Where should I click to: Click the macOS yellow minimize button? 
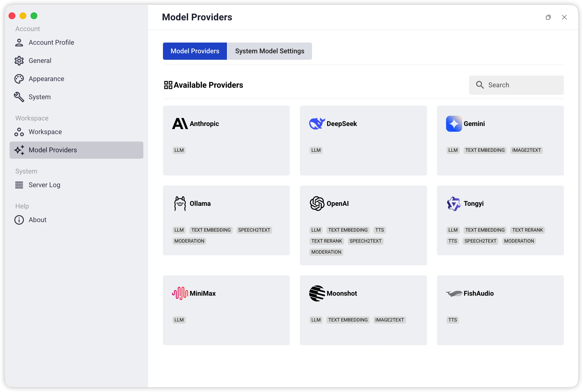click(x=23, y=16)
